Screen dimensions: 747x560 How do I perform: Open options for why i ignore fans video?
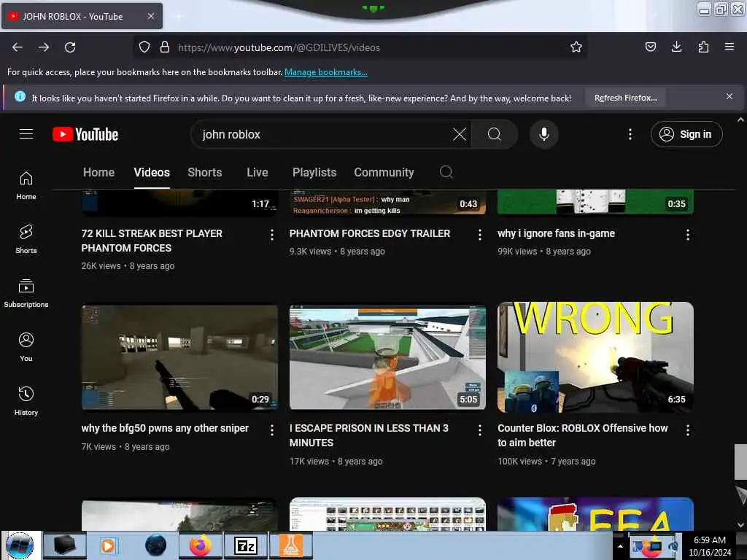coord(687,235)
